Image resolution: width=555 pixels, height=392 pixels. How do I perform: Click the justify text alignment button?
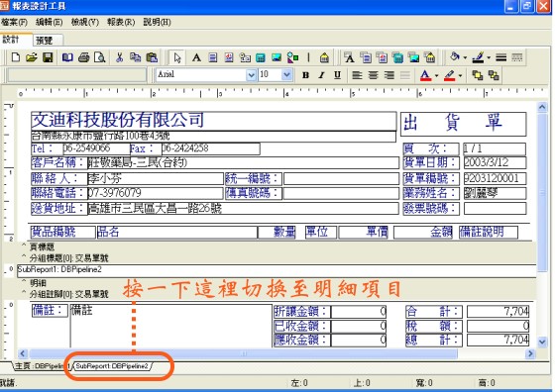coord(405,75)
